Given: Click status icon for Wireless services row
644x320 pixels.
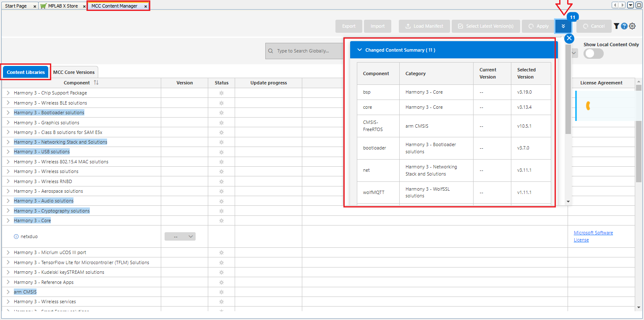Looking at the screenshot, I should [x=221, y=302].
